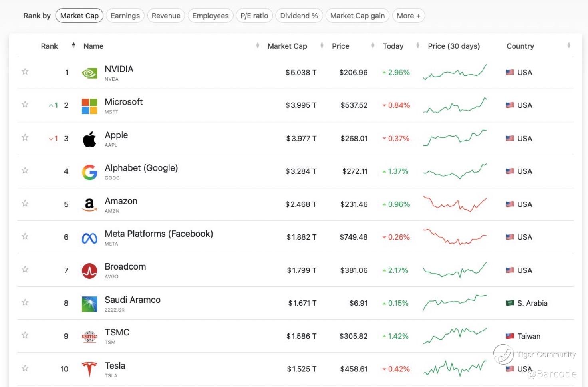Select the Dividend % ranking option
Image resolution: width=588 pixels, height=387 pixels.
pyautogui.click(x=299, y=16)
